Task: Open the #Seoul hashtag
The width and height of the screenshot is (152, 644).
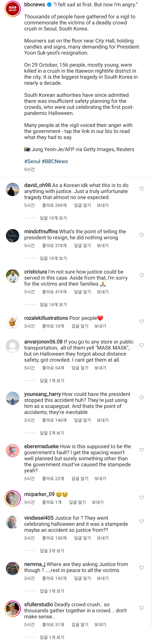Action: tap(32, 161)
